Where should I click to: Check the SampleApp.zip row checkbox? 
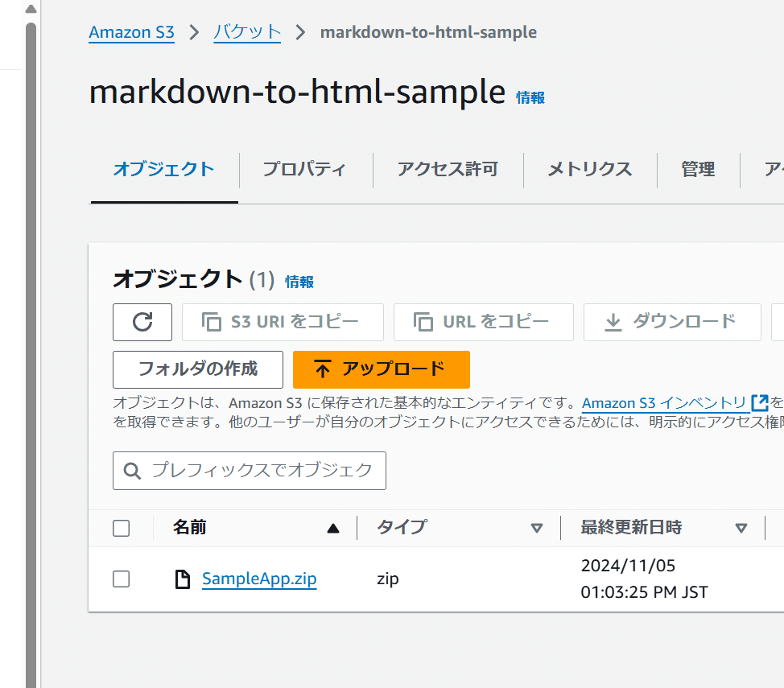pos(121,579)
